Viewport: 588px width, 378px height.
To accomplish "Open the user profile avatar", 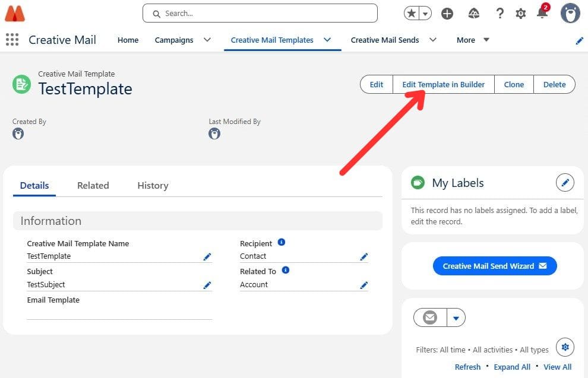I will coord(570,13).
